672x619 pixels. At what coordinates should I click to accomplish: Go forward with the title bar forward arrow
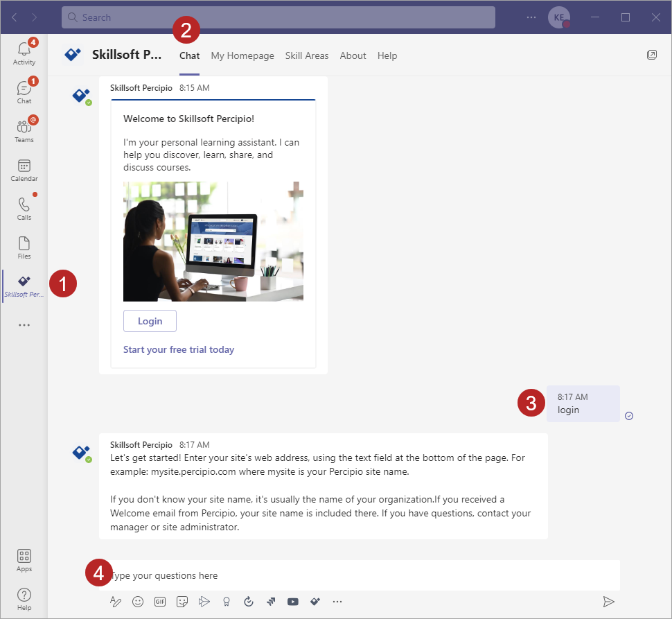tap(34, 17)
